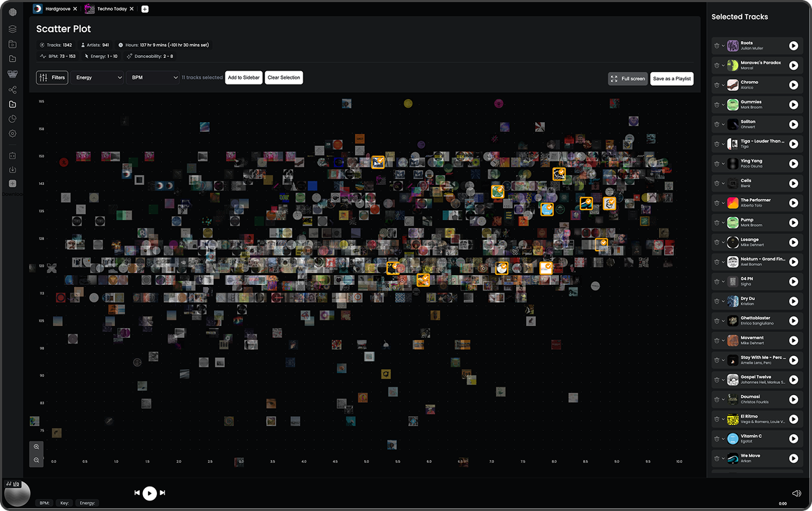
Task: Click the volume speaker icon
Action: coord(797,493)
